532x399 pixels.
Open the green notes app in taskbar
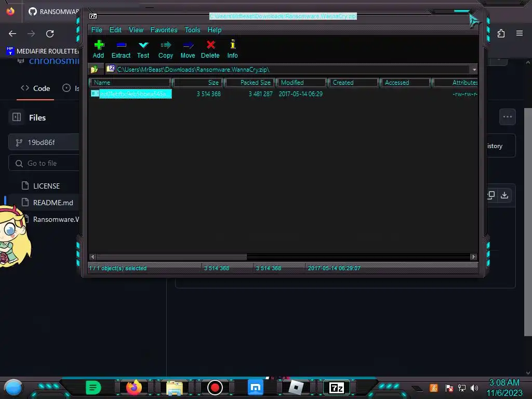(94, 388)
